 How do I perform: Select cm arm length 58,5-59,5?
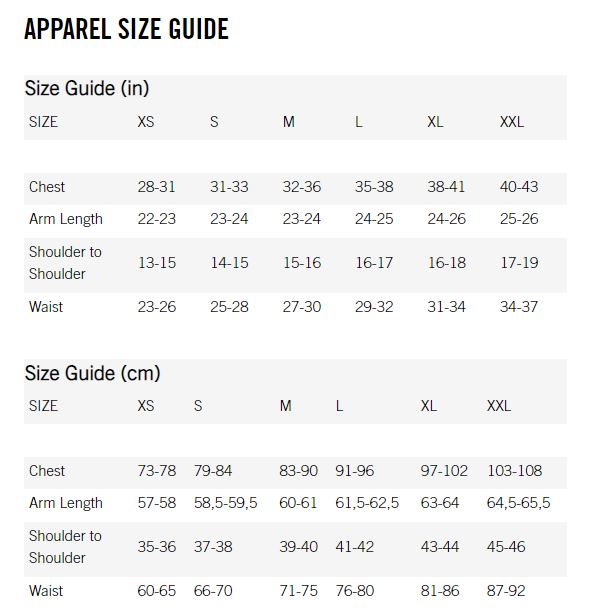[226, 503]
